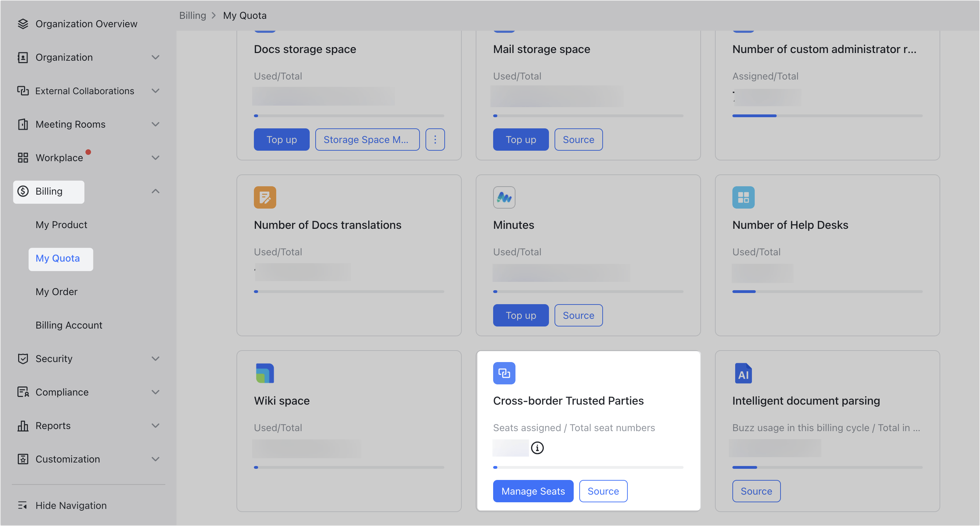Viewport: 980px width, 526px height.
Task: View Source for Cross-border Trusted Parties
Action: click(603, 491)
